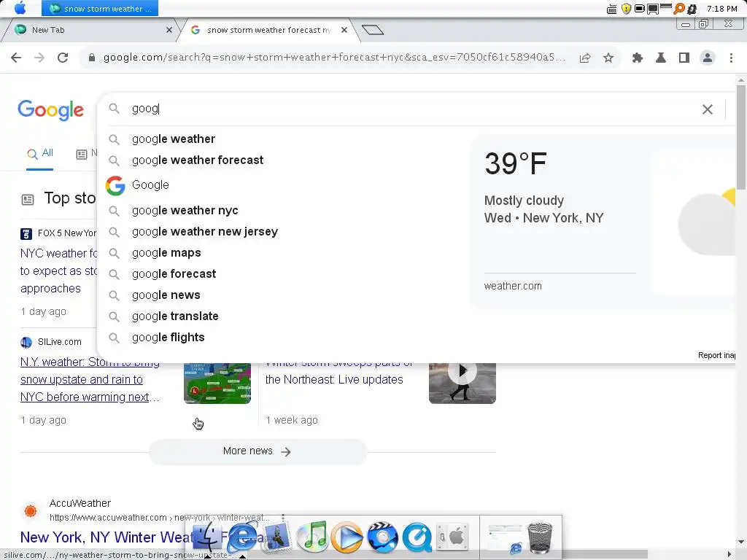The image size is (747, 560).
Task: Open the Trash in the dock
Action: click(x=541, y=538)
